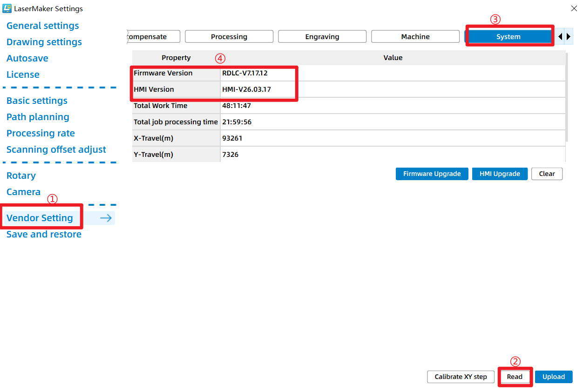The image size is (583, 392).
Task: Click Read to load parameters
Action: [515, 377]
